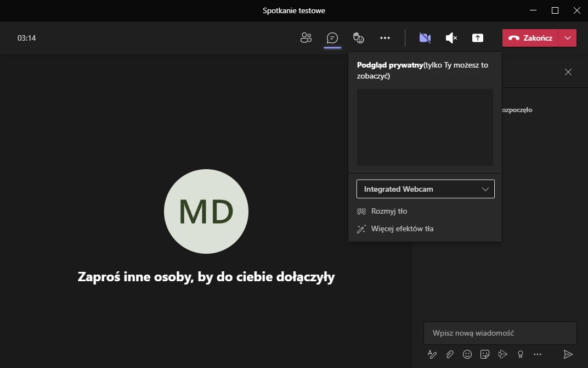Expand the arrow next to Zakończ
Image resolution: width=588 pixels, height=368 pixels.
(x=568, y=38)
